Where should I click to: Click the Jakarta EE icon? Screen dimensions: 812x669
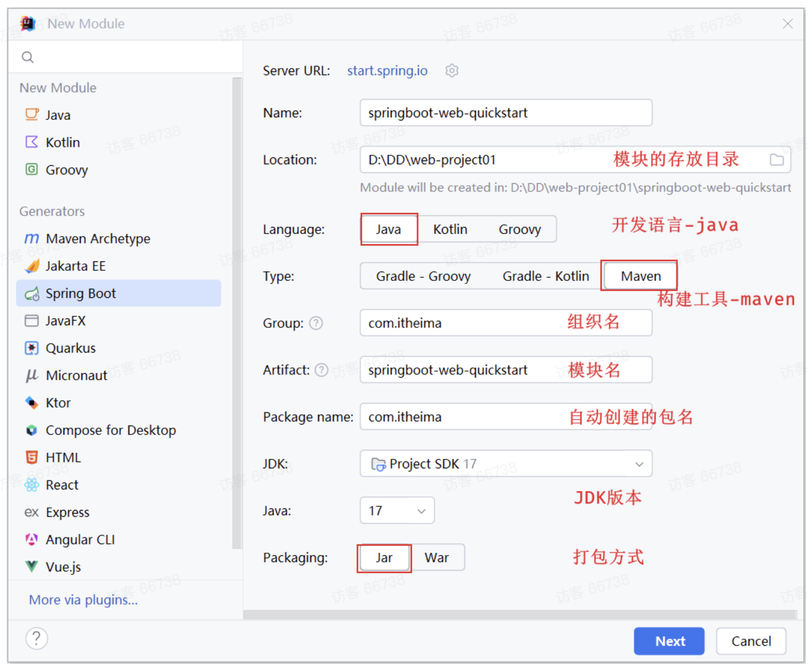(32, 266)
